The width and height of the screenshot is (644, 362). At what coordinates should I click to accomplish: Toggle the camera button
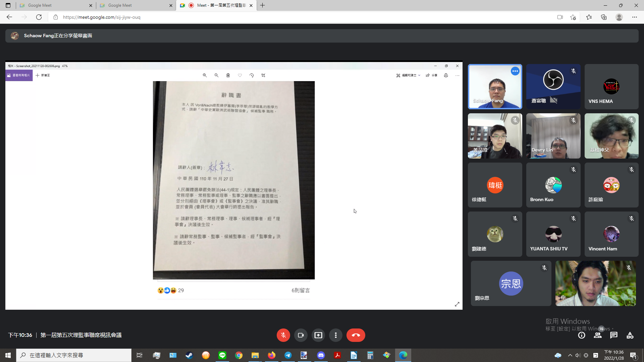pos(301,335)
